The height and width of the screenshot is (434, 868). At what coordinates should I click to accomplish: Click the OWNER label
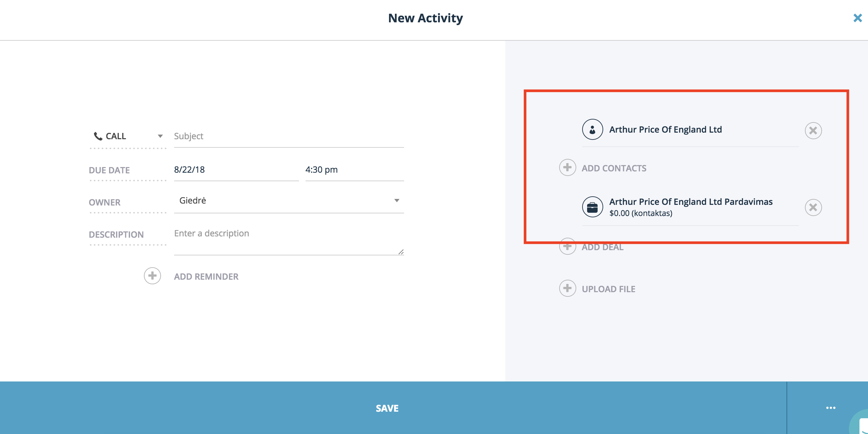[104, 202]
